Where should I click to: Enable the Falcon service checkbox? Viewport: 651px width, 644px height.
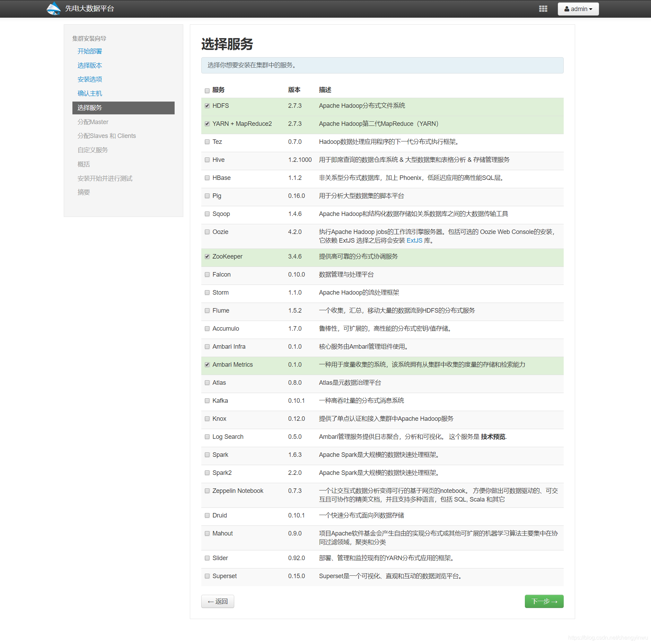tap(207, 275)
